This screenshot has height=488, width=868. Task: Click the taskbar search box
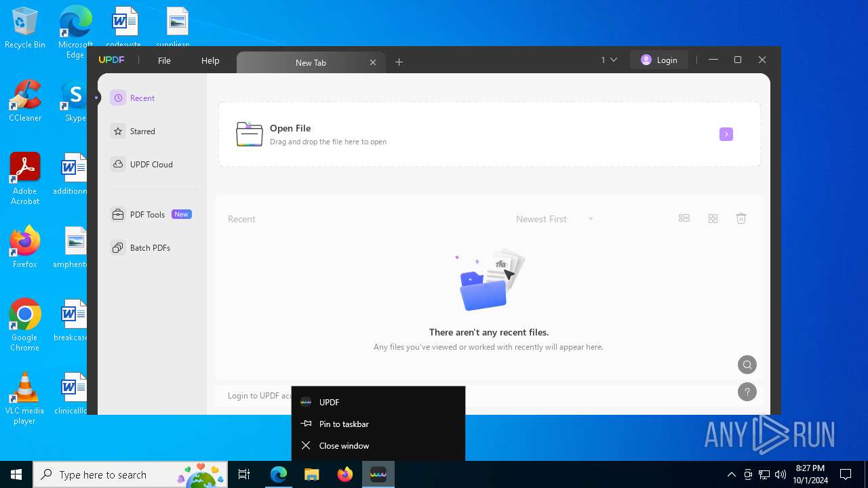[x=132, y=474]
